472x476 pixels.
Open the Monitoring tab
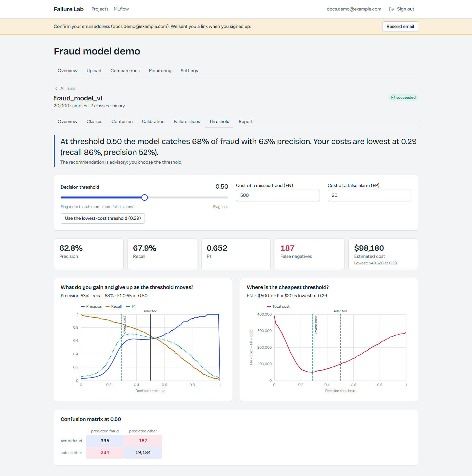160,71
